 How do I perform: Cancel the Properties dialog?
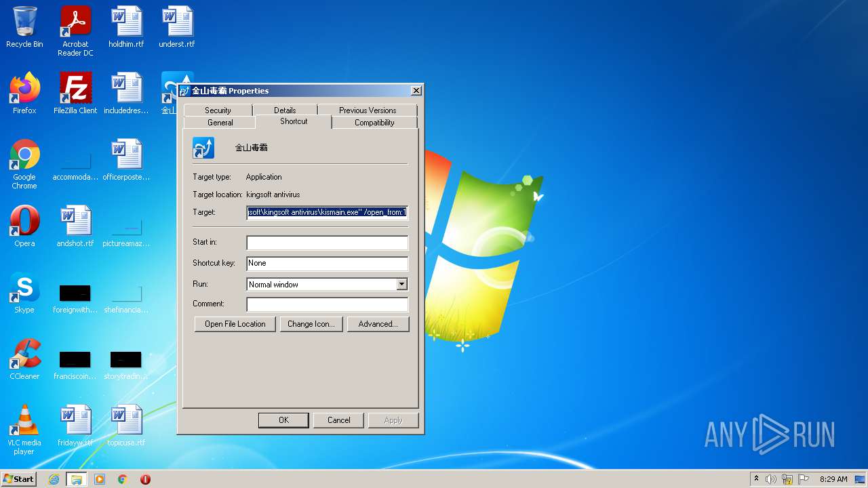click(339, 420)
